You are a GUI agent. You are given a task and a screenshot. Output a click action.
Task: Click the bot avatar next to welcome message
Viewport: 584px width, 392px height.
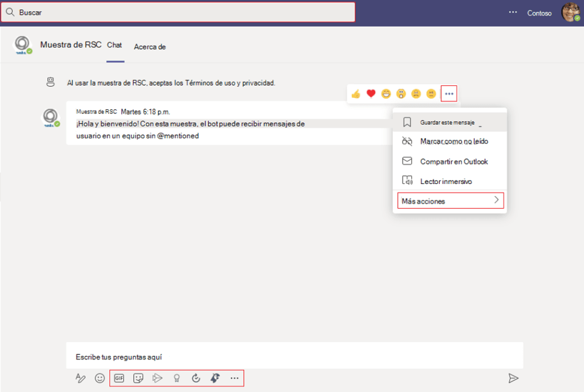pyautogui.click(x=51, y=117)
